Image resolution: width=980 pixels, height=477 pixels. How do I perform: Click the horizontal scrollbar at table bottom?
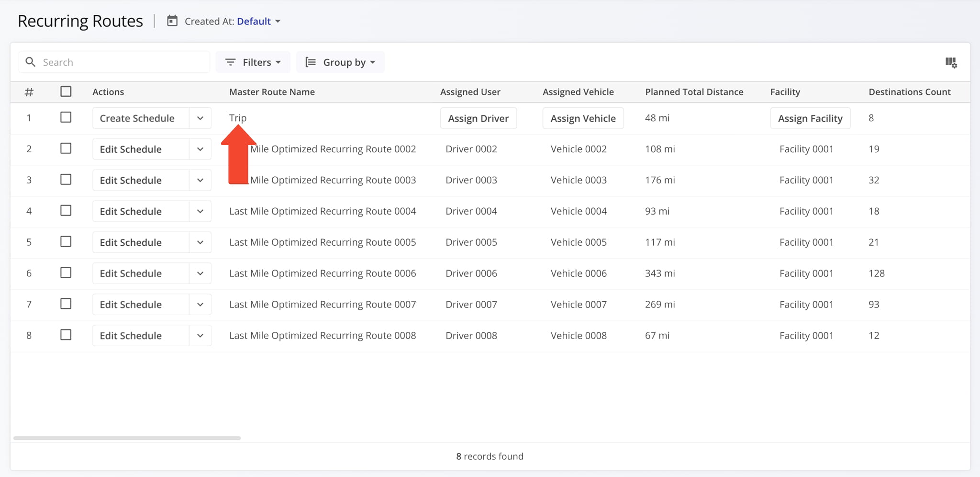(127, 438)
